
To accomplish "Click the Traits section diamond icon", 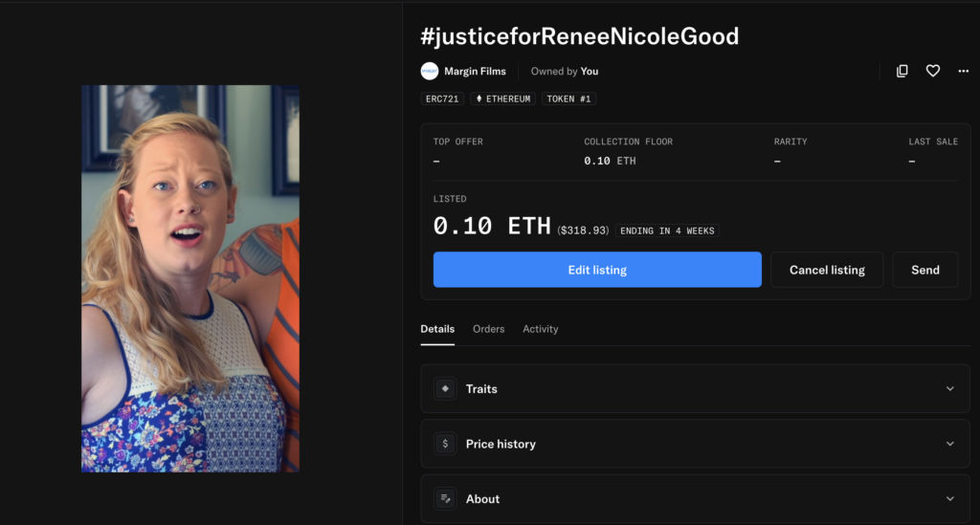I will pyautogui.click(x=445, y=388).
